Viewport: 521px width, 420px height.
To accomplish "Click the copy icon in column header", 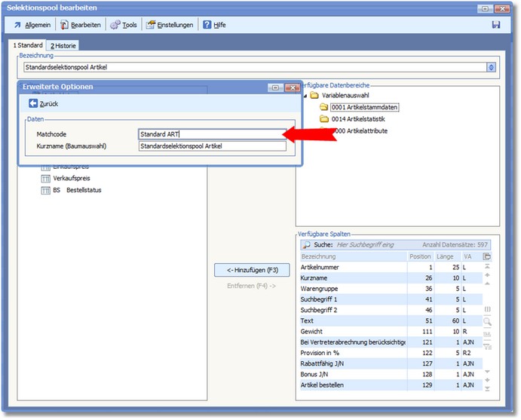I will coord(487,256).
